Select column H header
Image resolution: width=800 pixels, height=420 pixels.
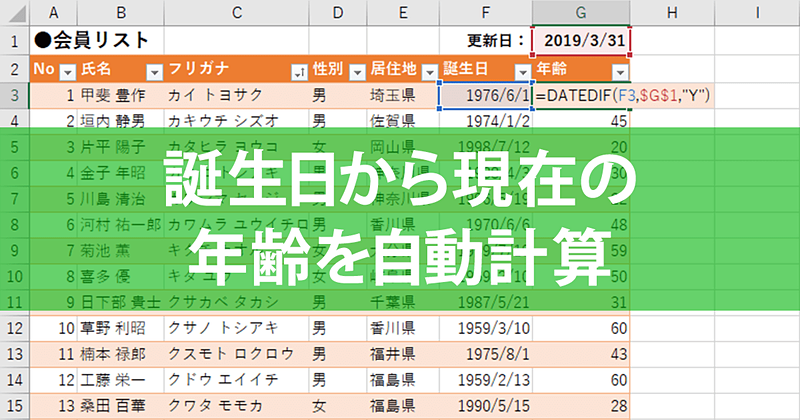point(672,13)
